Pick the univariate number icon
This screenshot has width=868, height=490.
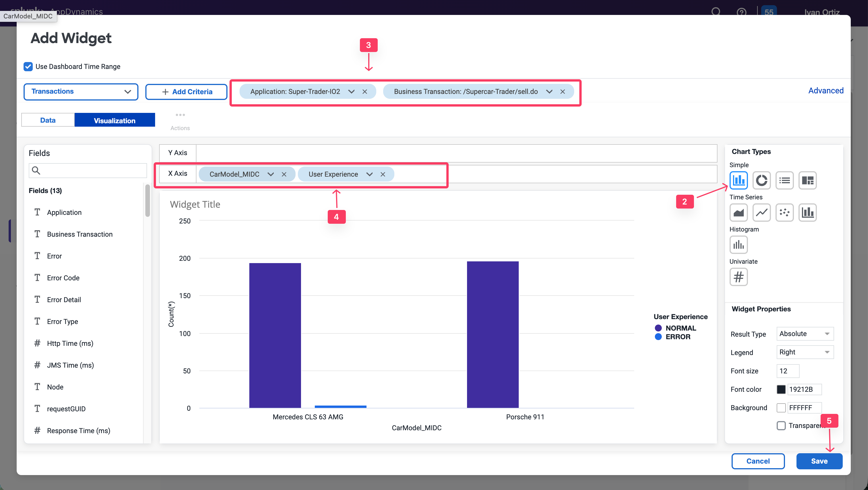[x=738, y=277]
